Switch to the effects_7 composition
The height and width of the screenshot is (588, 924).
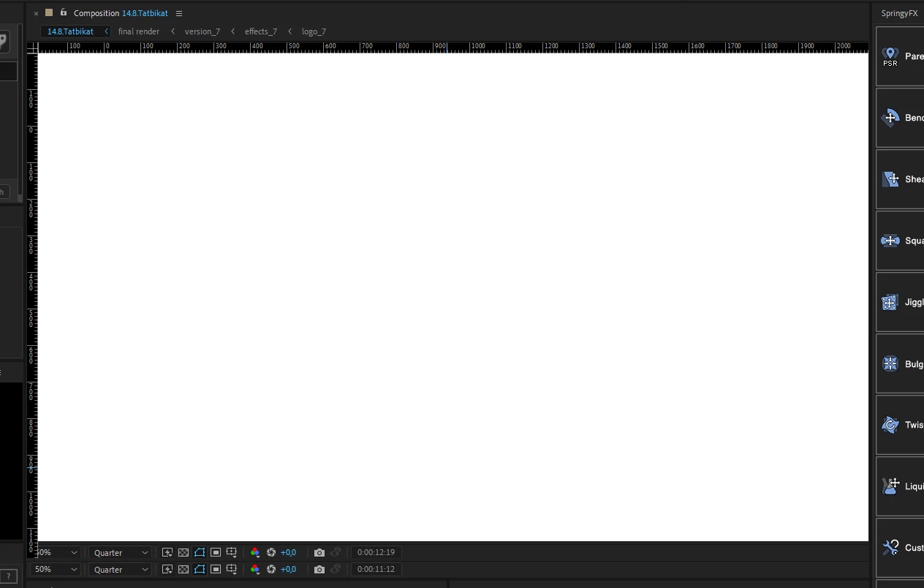point(261,31)
